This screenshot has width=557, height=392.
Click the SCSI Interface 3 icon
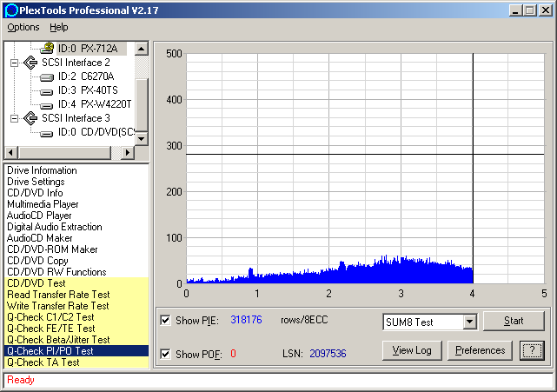tap(30, 118)
